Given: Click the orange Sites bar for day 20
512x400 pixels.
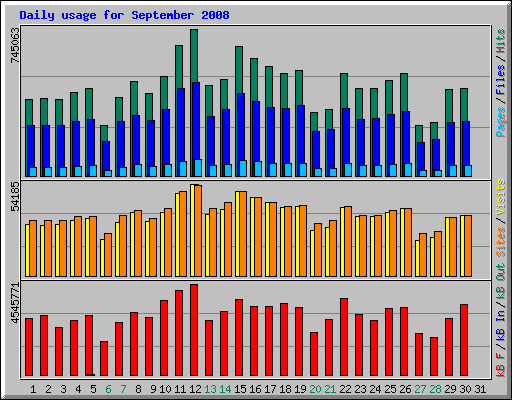Looking at the screenshot, I should click(x=318, y=250).
